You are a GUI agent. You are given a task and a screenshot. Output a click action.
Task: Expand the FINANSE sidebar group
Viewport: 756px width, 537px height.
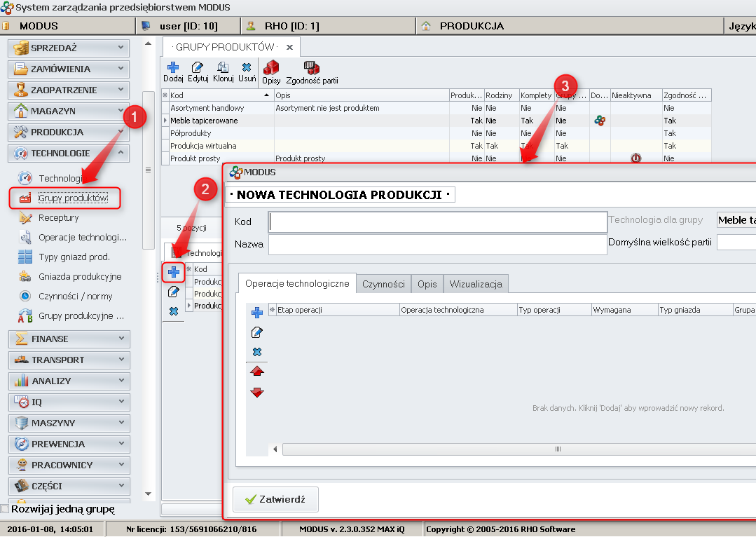69,339
